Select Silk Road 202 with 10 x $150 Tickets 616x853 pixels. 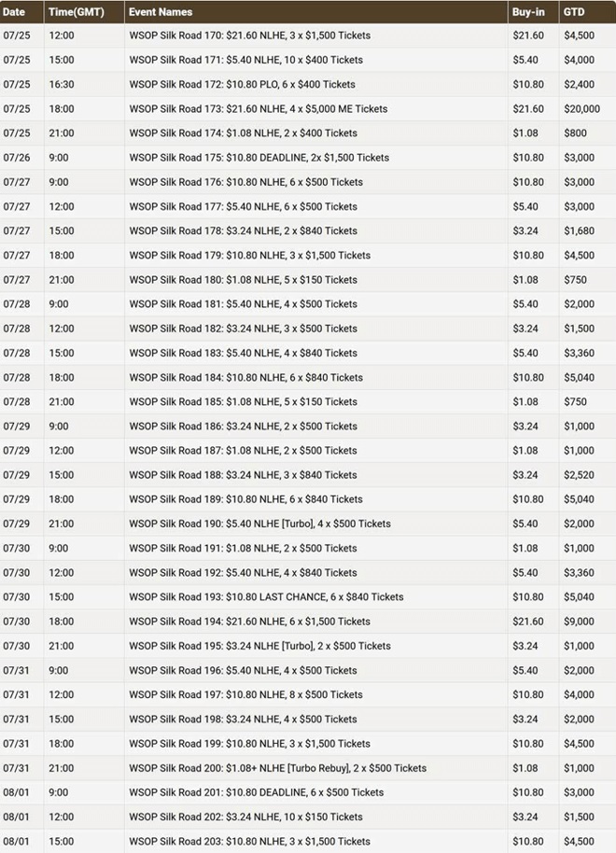coord(246,817)
